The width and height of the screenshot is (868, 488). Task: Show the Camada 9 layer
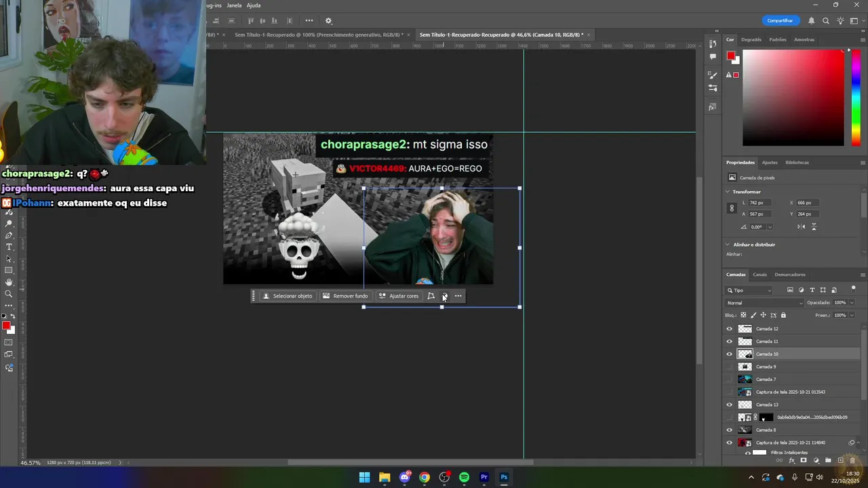pyautogui.click(x=730, y=367)
